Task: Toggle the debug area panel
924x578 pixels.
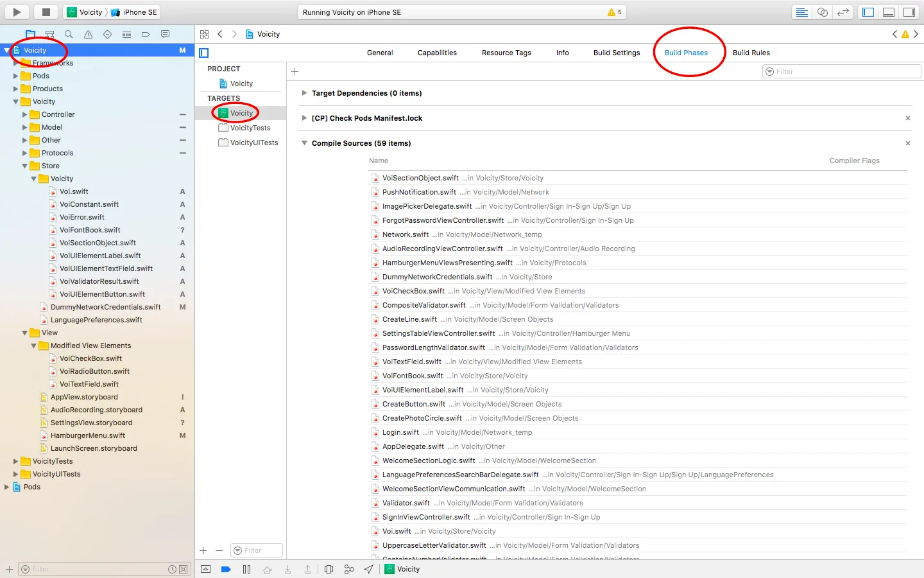Action: tap(889, 12)
